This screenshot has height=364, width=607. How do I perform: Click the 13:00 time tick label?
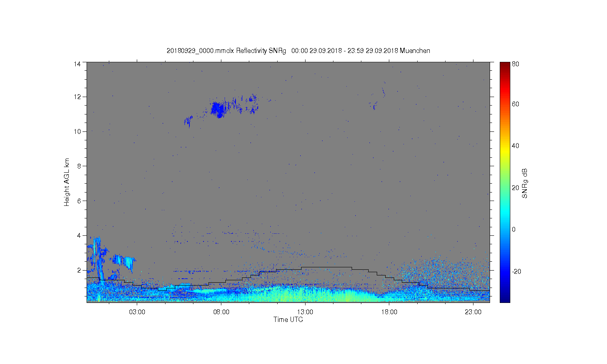(x=305, y=312)
